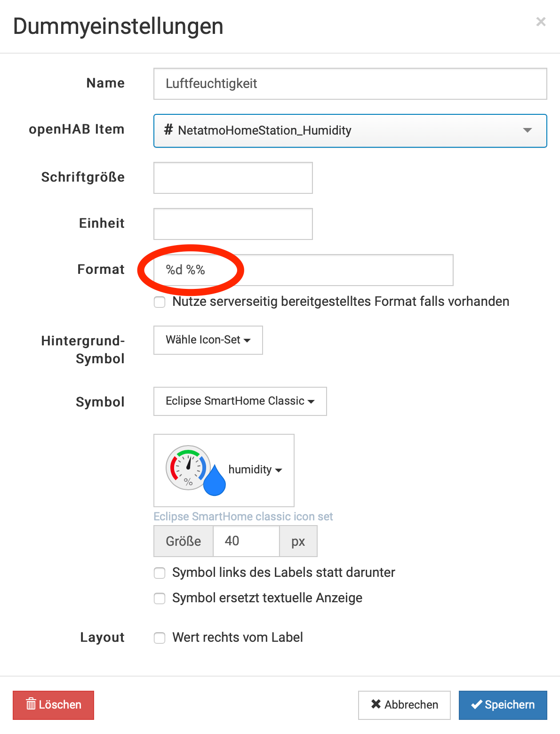Toggle 'Symbol links des Labels statt darunter'

click(160, 573)
